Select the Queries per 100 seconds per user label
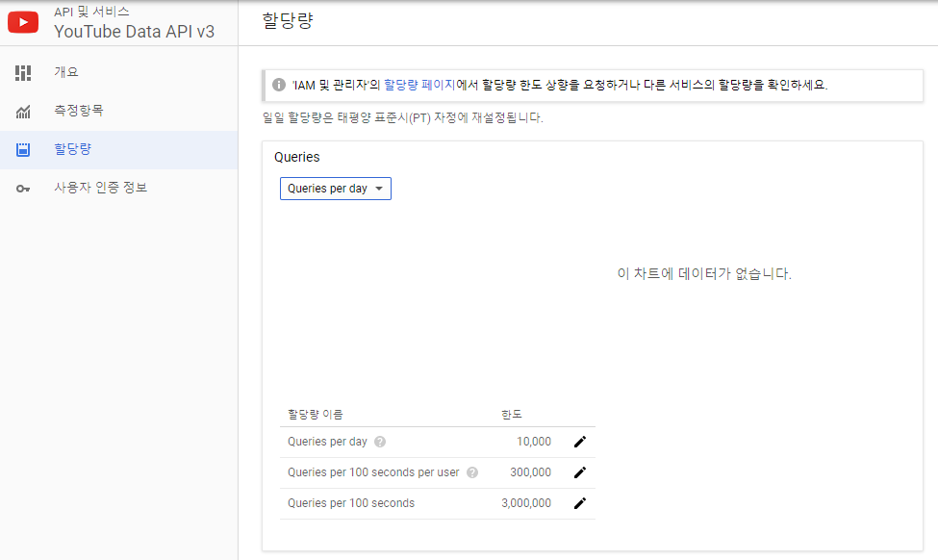 (373, 472)
